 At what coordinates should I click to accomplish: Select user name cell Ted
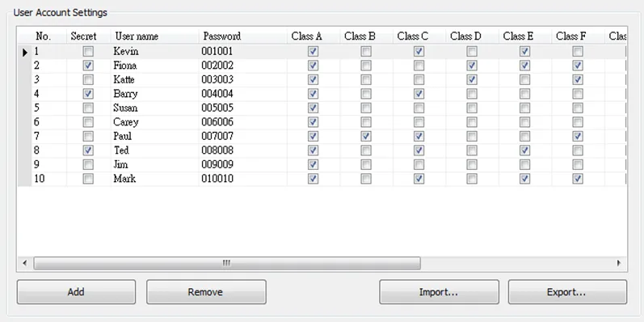pyautogui.click(x=155, y=150)
